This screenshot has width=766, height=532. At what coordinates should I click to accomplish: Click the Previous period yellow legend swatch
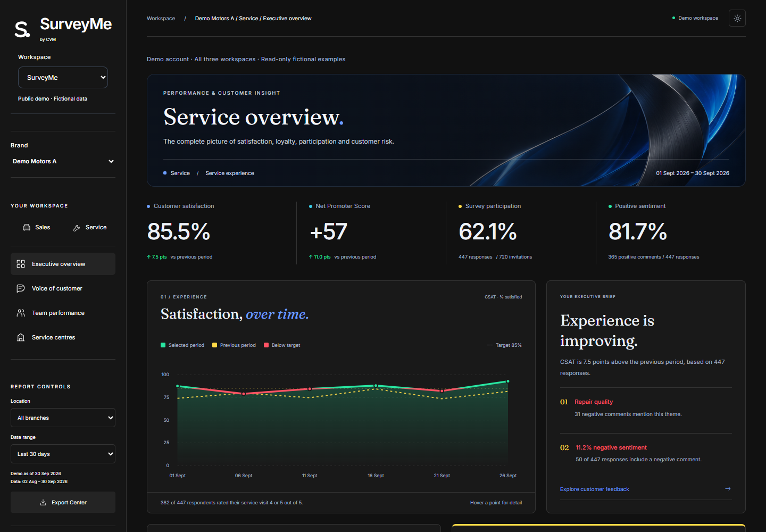[x=215, y=345]
